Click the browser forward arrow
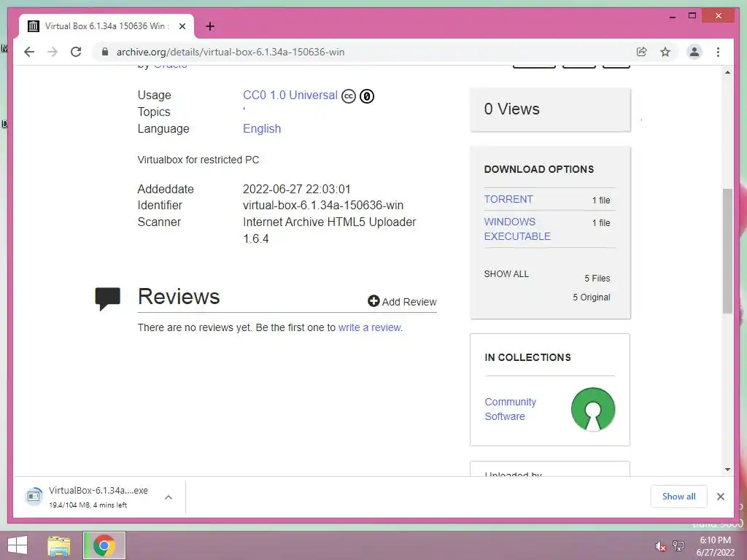This screenshot has width=747, height=560. [x=53, y=52]
